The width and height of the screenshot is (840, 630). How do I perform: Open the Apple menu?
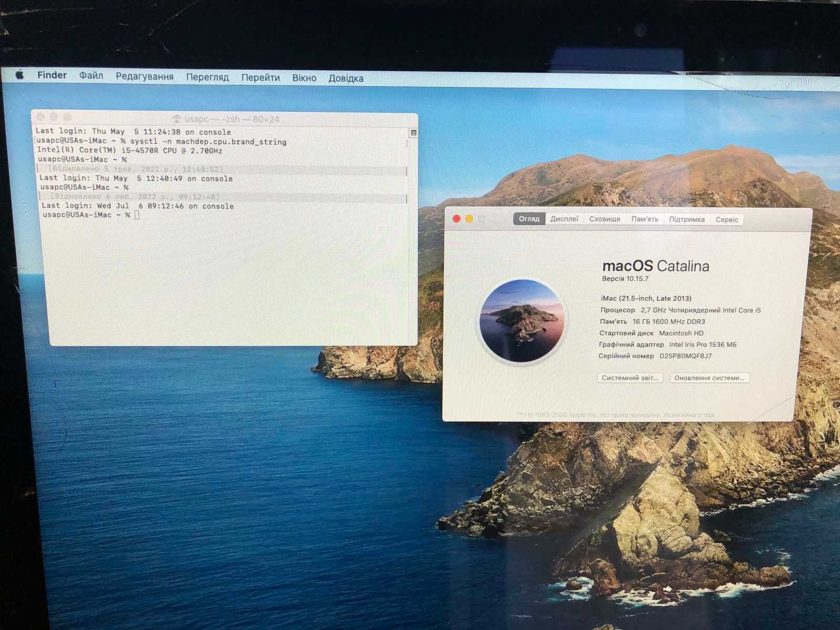pyautogui.click(x=19, y=75)
